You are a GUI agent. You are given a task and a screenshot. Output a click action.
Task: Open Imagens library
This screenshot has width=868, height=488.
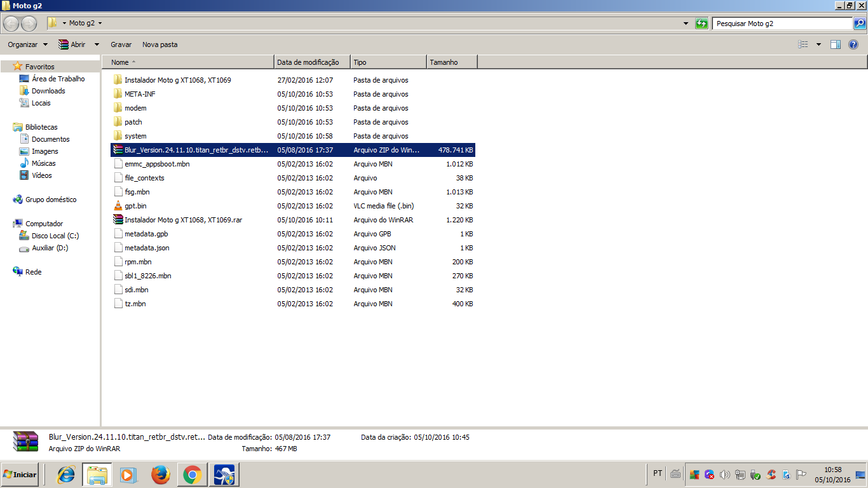click(44, 151)
